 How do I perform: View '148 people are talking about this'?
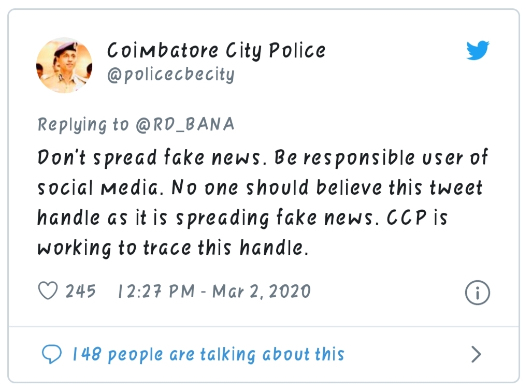pos(208,355)
